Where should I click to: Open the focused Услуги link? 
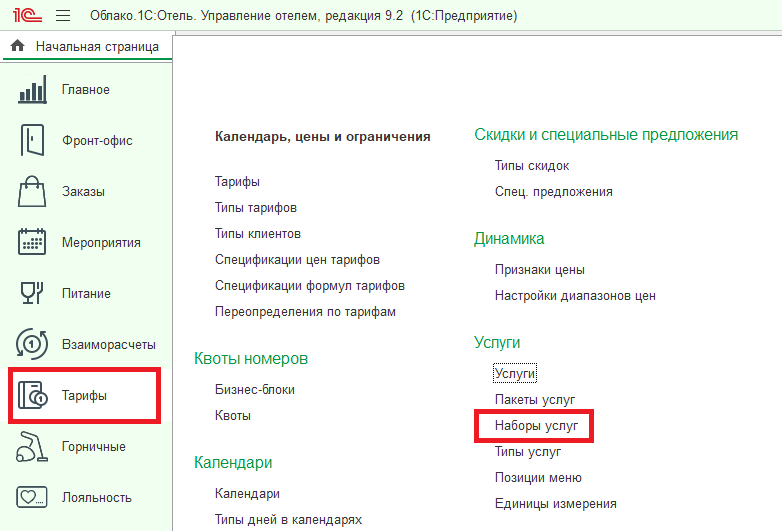tap(515, 373)
